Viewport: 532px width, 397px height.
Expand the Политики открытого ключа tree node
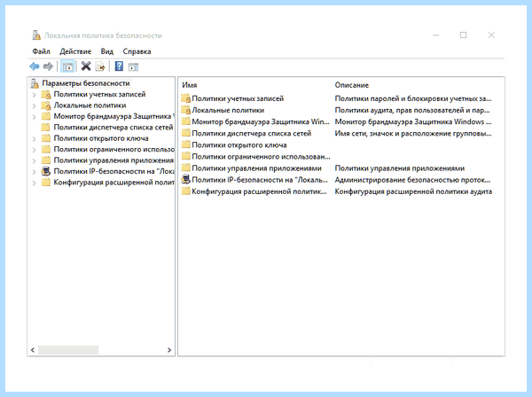point(34,139)
